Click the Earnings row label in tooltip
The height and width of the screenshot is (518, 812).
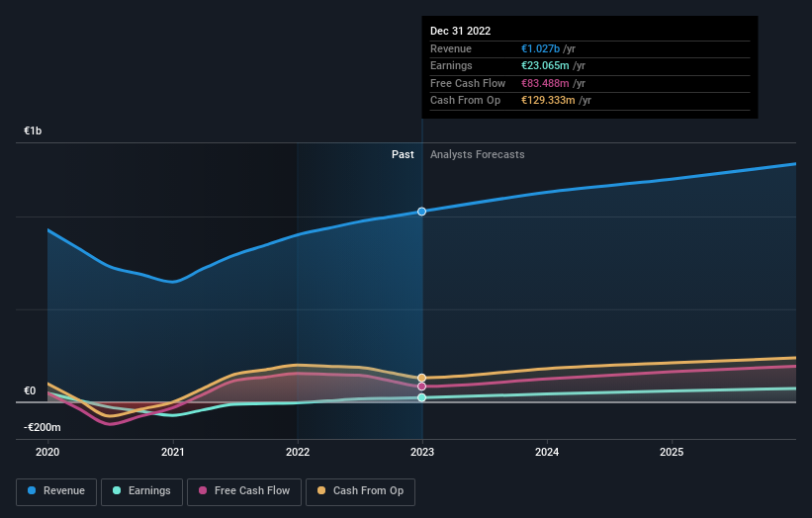(451, 65)
